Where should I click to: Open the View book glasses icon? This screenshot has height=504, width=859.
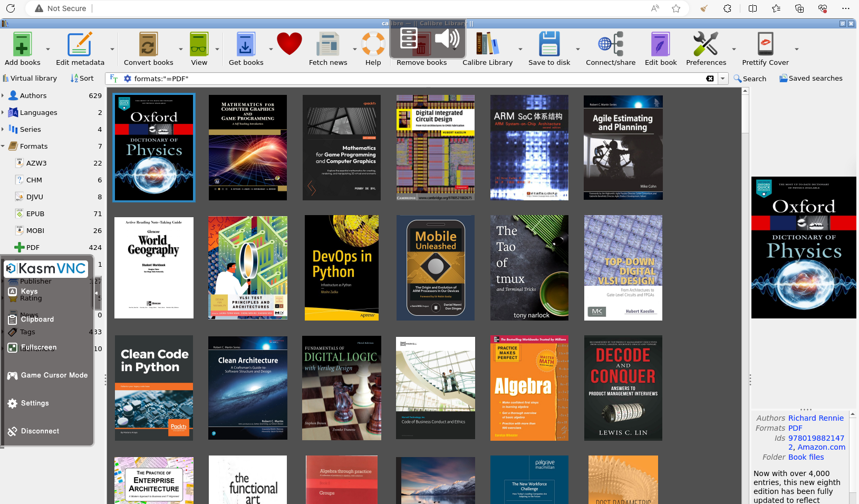point(199,44)
